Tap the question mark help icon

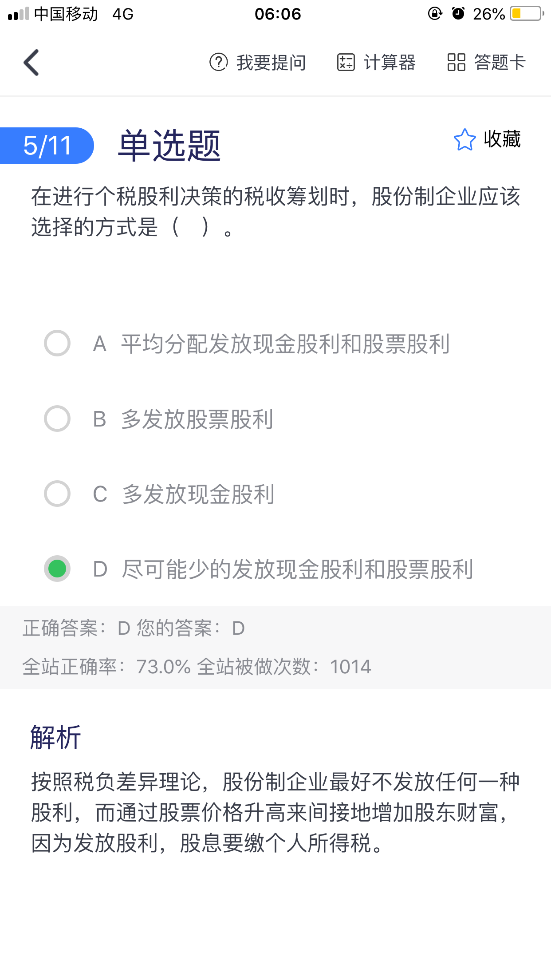pos(218,63)
